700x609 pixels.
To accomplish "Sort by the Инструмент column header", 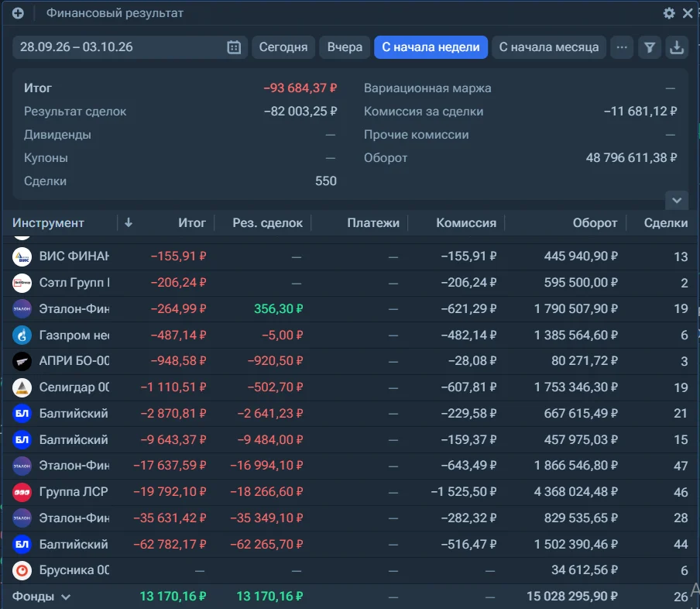I will (x=48, y=222).
